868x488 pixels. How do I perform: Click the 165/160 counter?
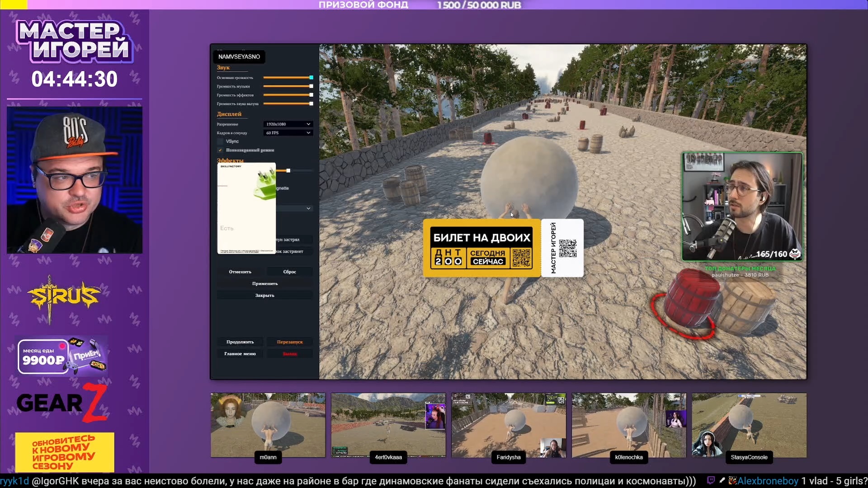[x=772, y=254]
